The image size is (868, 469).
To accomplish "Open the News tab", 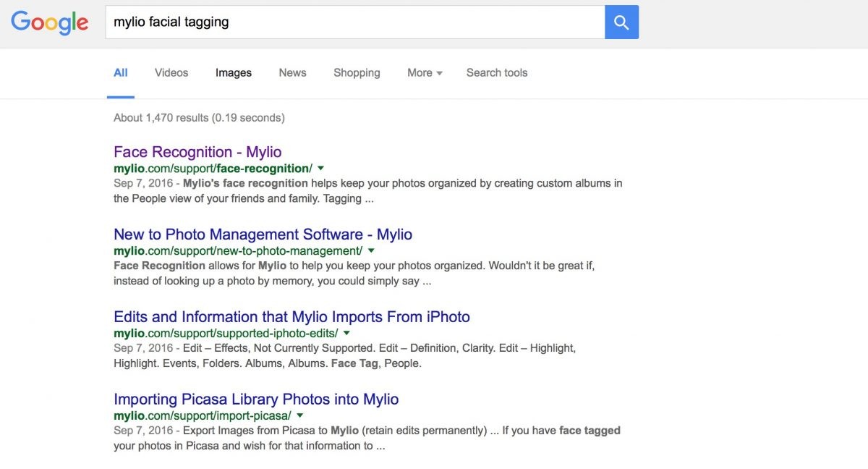I will (292, 72).
